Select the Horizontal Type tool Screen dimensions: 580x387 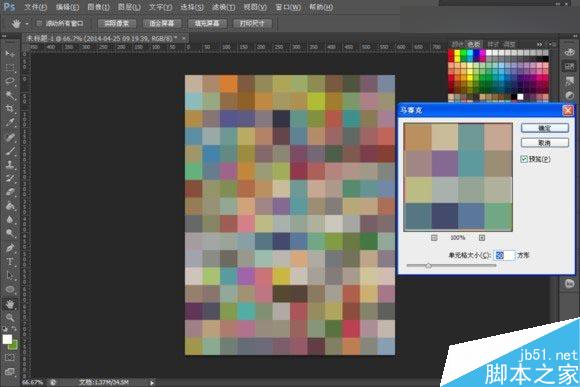click(10, 262)
